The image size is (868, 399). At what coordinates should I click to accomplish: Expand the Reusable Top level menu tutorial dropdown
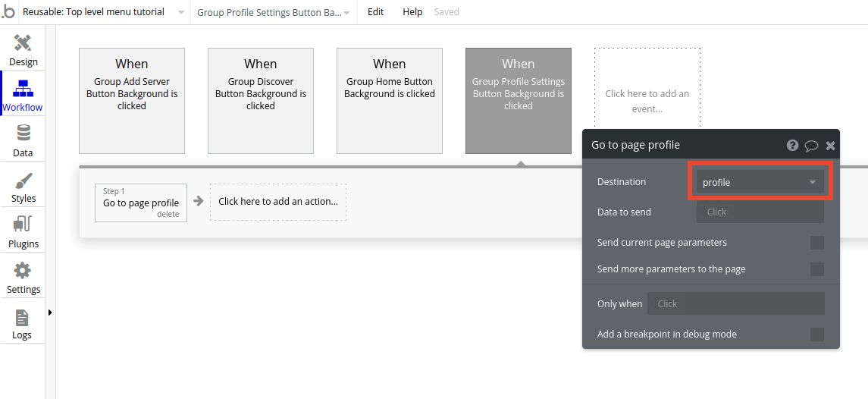click(x=181, y=13)
